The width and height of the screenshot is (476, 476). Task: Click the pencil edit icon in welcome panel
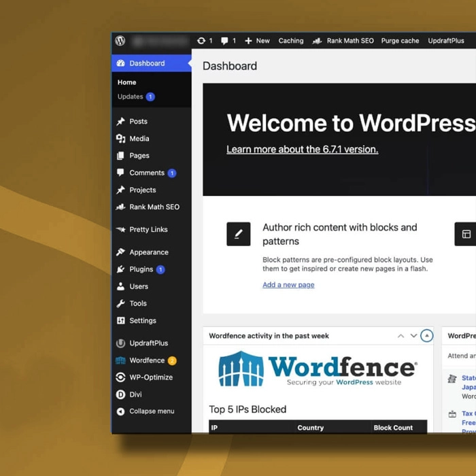(238, 234)
